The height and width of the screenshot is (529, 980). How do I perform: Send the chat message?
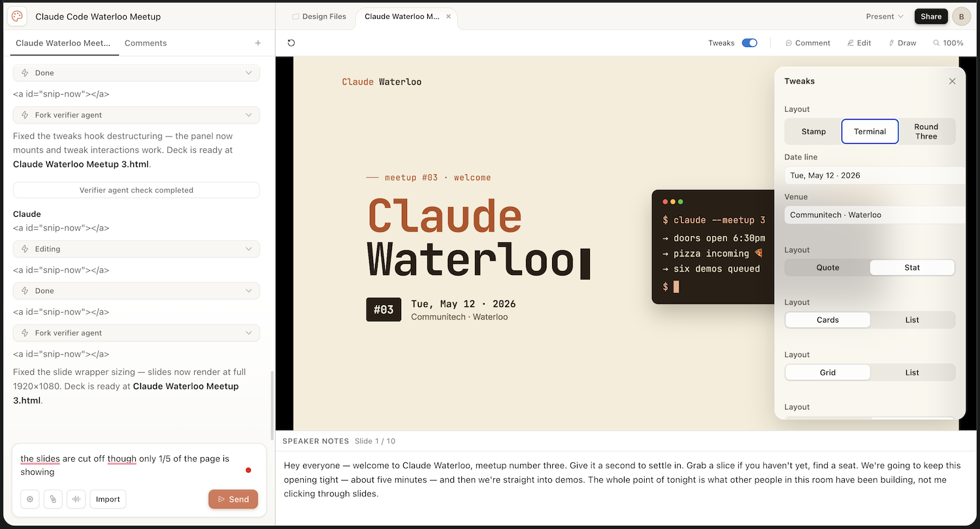click(233, 499)
